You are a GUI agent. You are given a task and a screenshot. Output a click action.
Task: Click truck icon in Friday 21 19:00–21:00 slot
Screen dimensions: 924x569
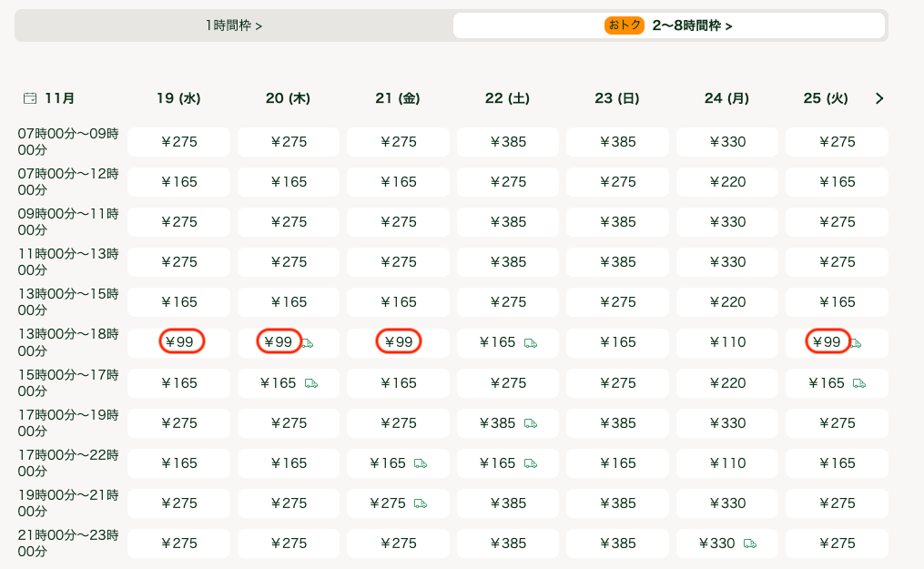coord(421,503)
